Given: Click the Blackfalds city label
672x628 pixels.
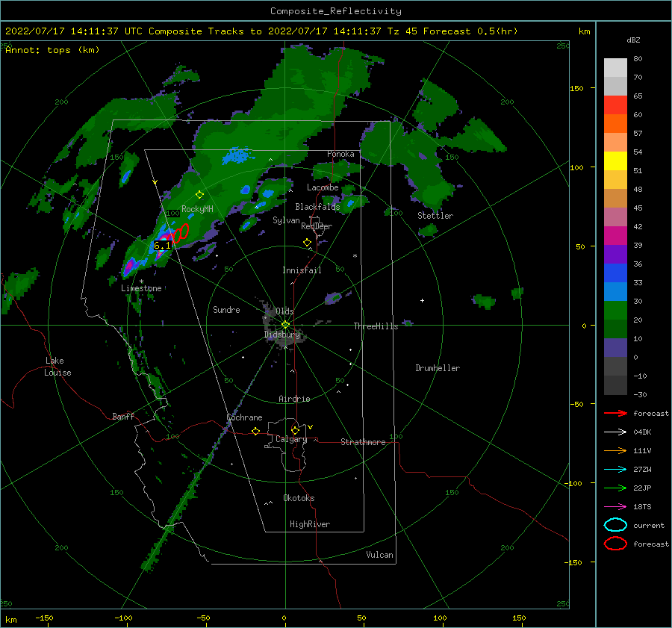Looking at the screenshot, I should click(x=317, y=207).
